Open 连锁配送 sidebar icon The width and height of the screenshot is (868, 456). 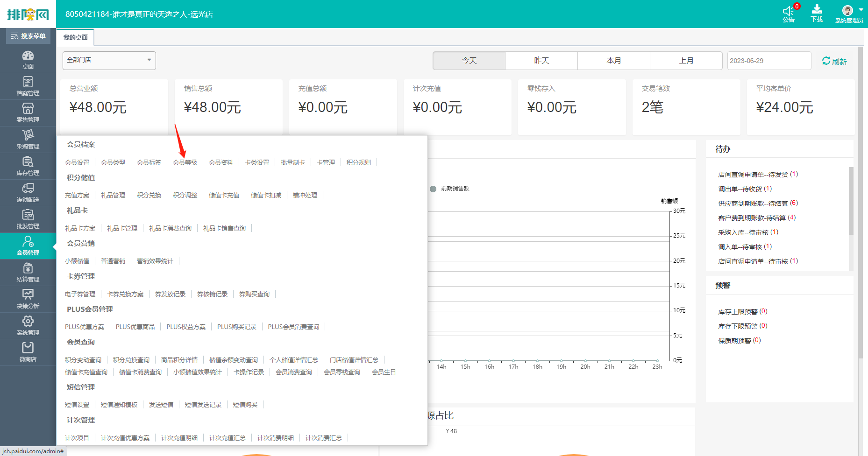point(28,192)
